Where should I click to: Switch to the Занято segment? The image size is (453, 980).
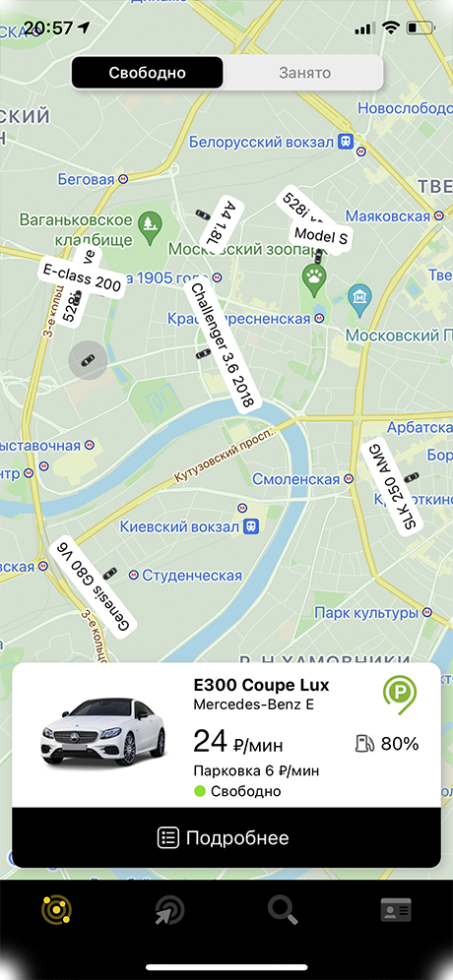pos(304,73)
